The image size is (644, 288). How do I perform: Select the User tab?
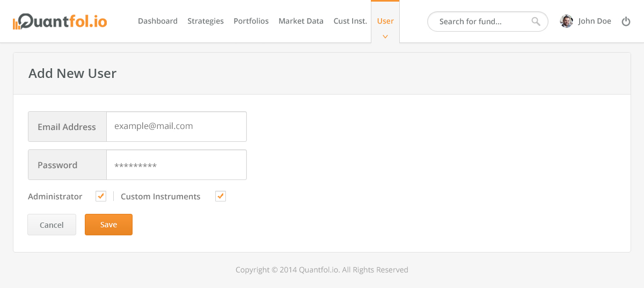(385, 21)
